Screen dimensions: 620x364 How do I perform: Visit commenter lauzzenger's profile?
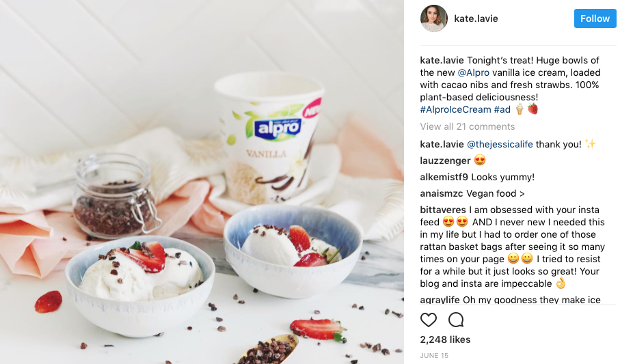click(445, 161)
